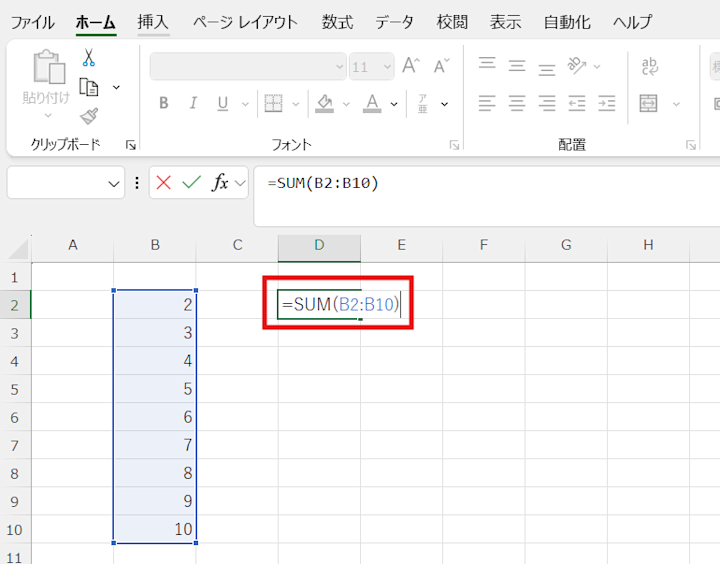This screenshot has width=720, height=564.
Task: Open Insert Function fx button
Action: [x=220, y=183]
